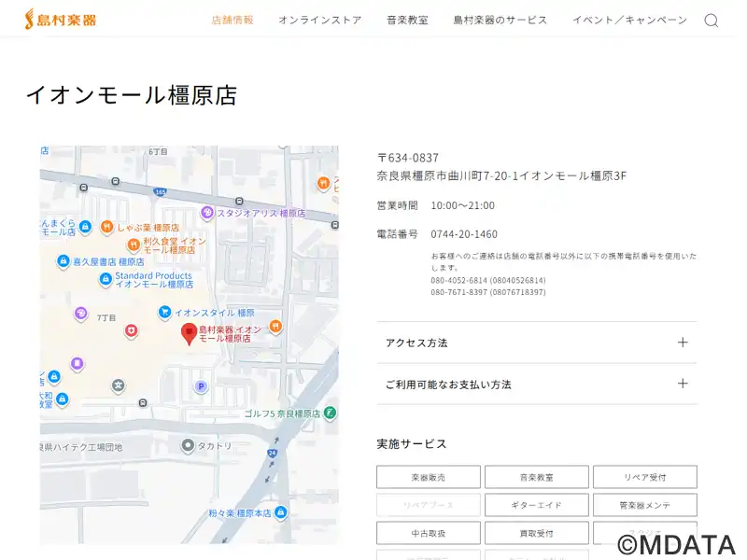
Task: Expand the ご利用可能なお支払い方法 section
Action: tap(537, 384)
